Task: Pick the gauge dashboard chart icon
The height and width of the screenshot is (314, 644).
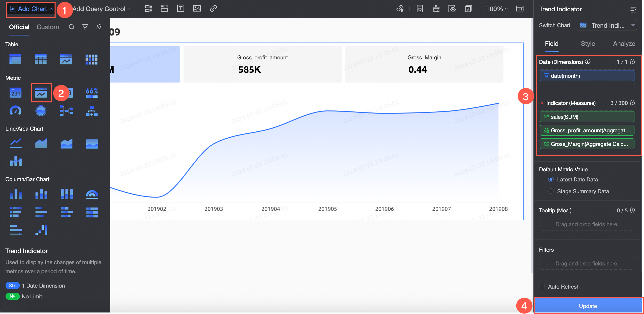Action: point(16,111)
